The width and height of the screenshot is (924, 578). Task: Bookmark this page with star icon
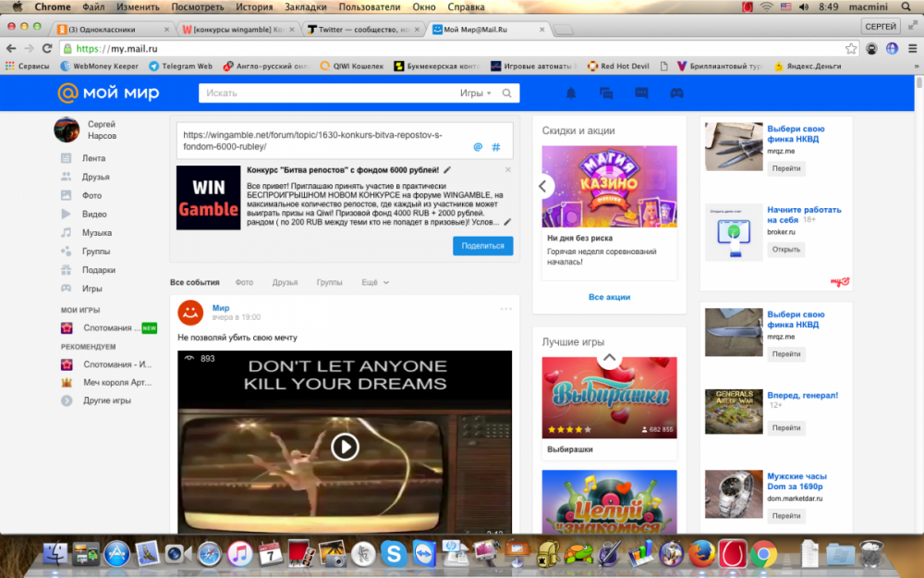[851, 48]
